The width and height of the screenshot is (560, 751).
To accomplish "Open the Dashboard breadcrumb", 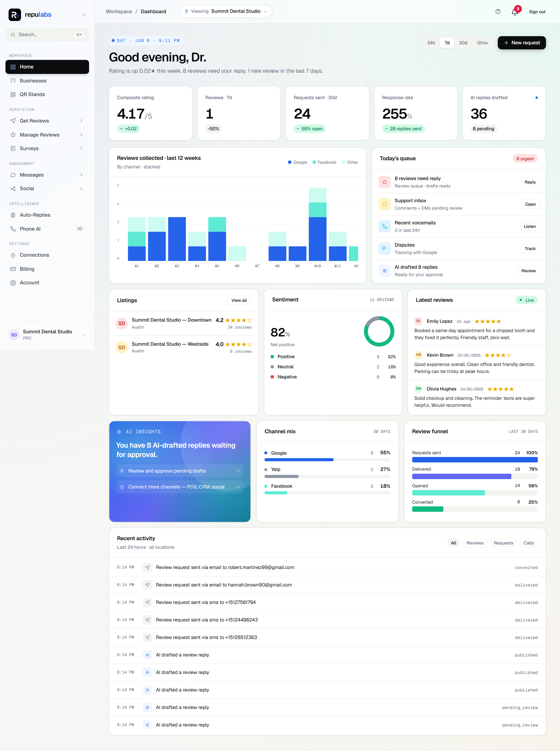I will pyautogui.click(x=153, y=11).
